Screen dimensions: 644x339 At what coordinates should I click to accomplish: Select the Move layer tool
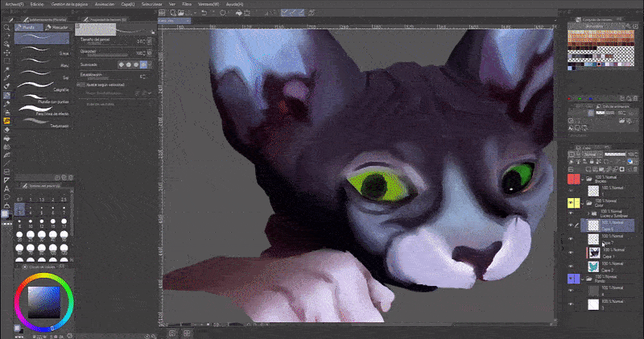click(7, 52)
